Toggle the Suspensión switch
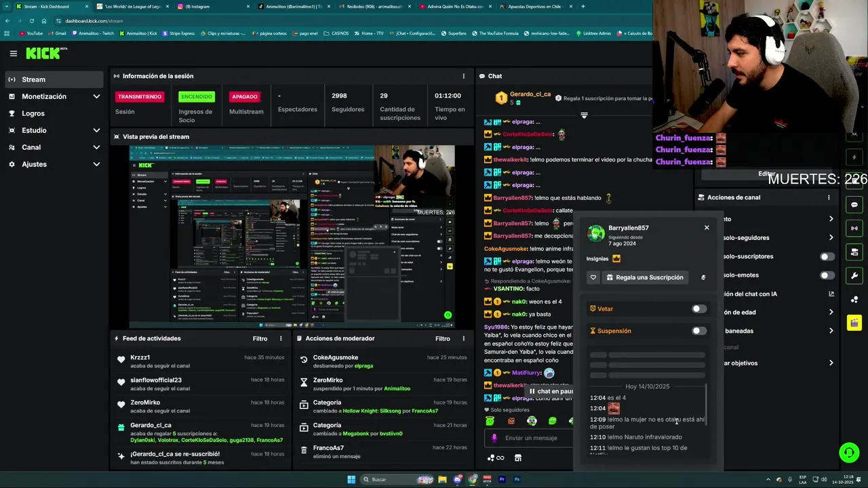Viewport: 868px width, 488px height. [698, 331]
